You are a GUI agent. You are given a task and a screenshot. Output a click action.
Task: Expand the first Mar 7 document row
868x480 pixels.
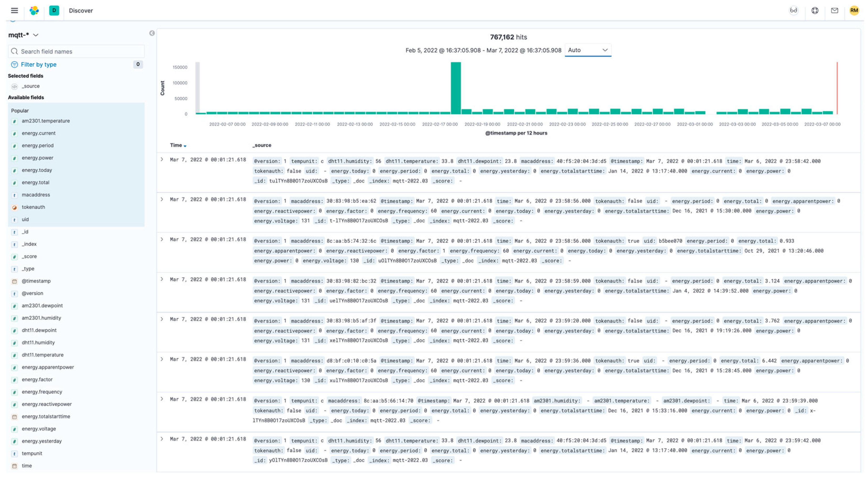tap(162, 159)
